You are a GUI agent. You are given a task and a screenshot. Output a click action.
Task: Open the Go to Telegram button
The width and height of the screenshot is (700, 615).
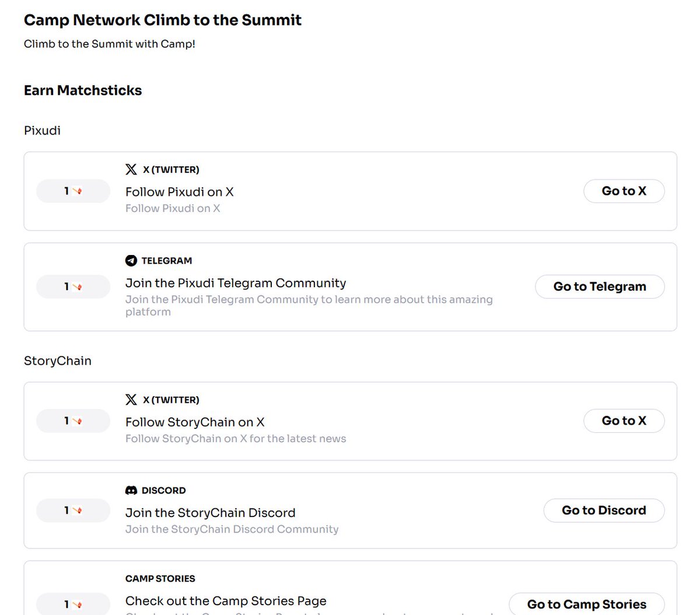pyautogui.click(x=600, y=286)
